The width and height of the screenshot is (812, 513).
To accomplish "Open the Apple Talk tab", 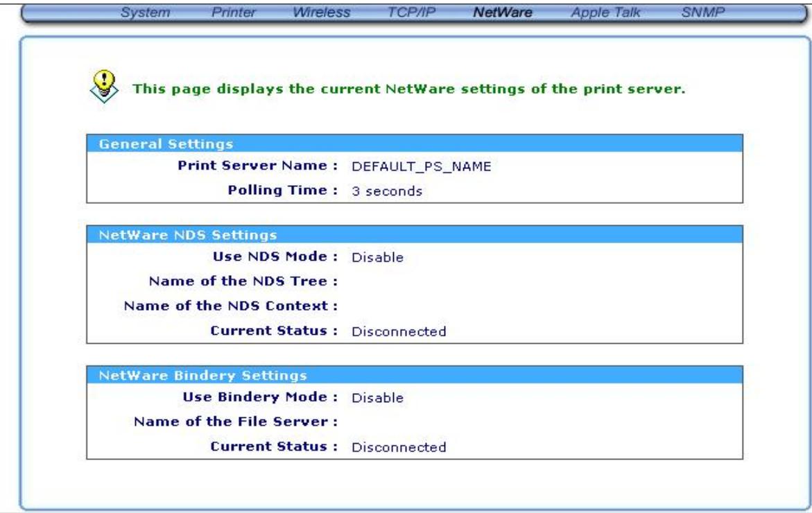I will click(x=606, y=12).
